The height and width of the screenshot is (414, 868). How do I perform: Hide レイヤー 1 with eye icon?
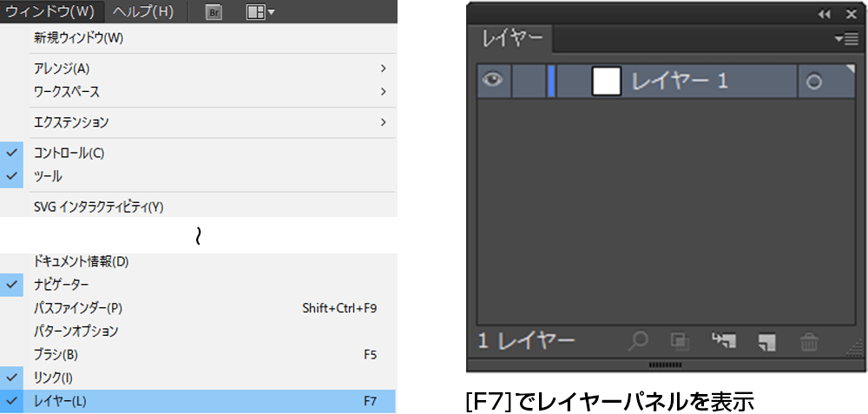(493, 81)
